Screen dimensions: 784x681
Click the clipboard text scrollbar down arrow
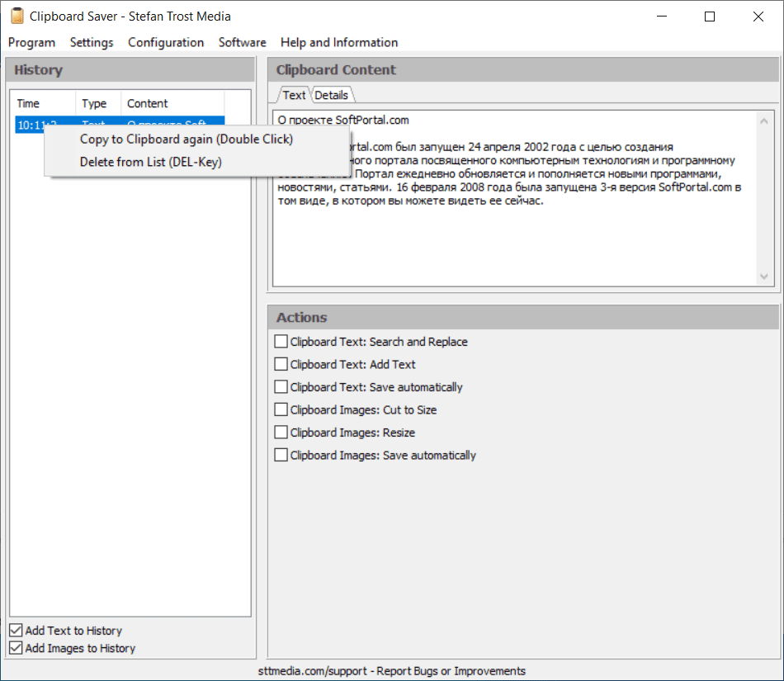tap(763, 277)
